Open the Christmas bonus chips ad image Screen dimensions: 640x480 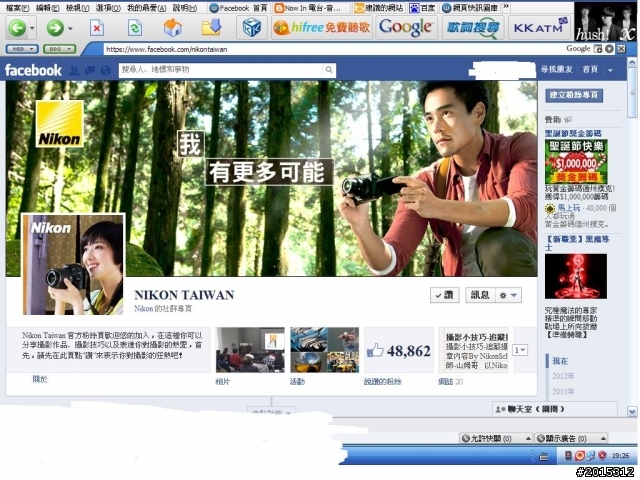(x=576, y=162)
